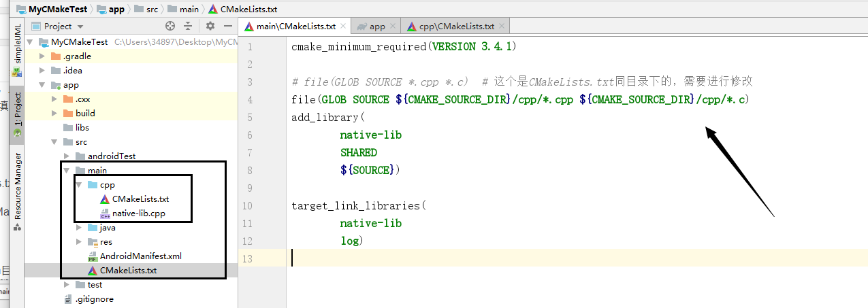
Task: Select the highlighted CMakeLists.txt under main
Action: click(128, 271)
